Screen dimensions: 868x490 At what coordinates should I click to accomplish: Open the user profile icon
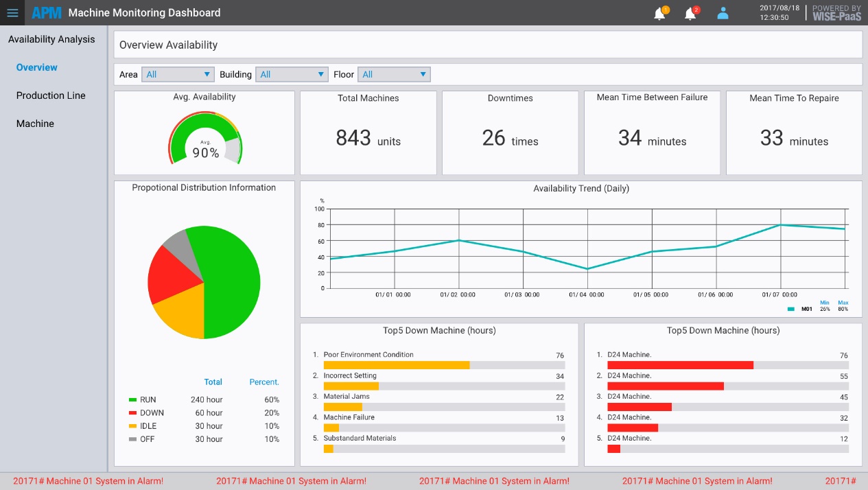723,13
